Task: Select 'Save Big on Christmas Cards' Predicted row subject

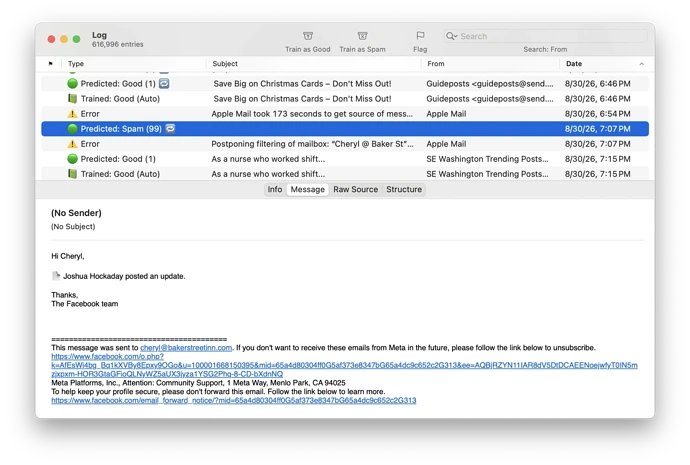Action: click(302, 84)
